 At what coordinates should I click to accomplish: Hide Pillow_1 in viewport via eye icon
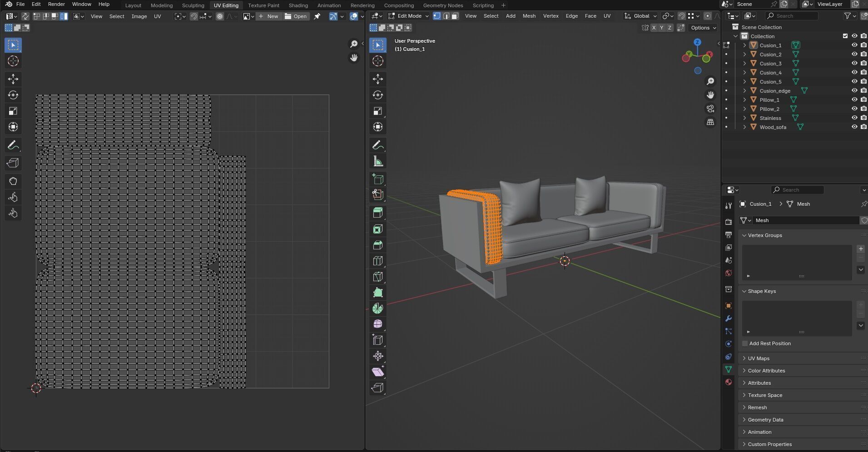pyautogui.click(x=854, y=99)
